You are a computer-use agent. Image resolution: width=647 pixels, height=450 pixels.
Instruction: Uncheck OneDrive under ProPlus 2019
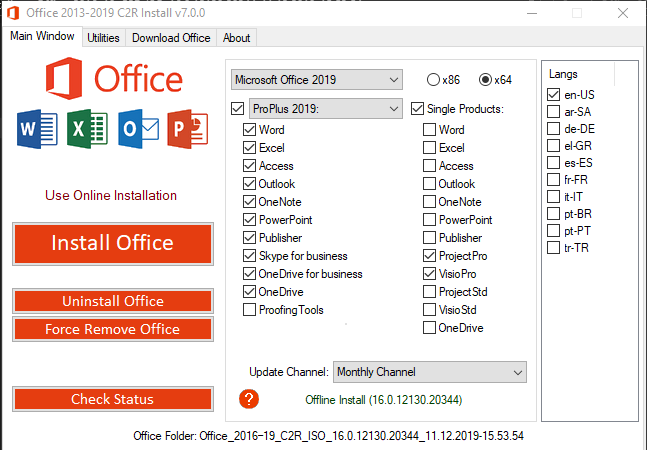pyautogui.click(x=250, y=292)
